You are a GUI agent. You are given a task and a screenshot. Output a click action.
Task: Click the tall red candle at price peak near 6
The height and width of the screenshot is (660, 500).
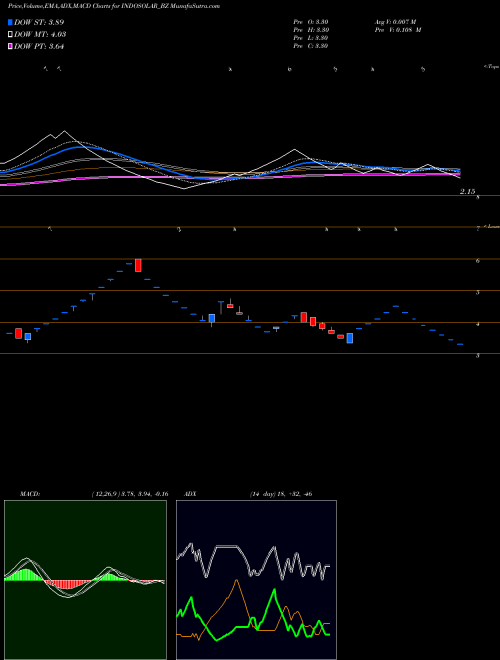click(x=138, y=265)
